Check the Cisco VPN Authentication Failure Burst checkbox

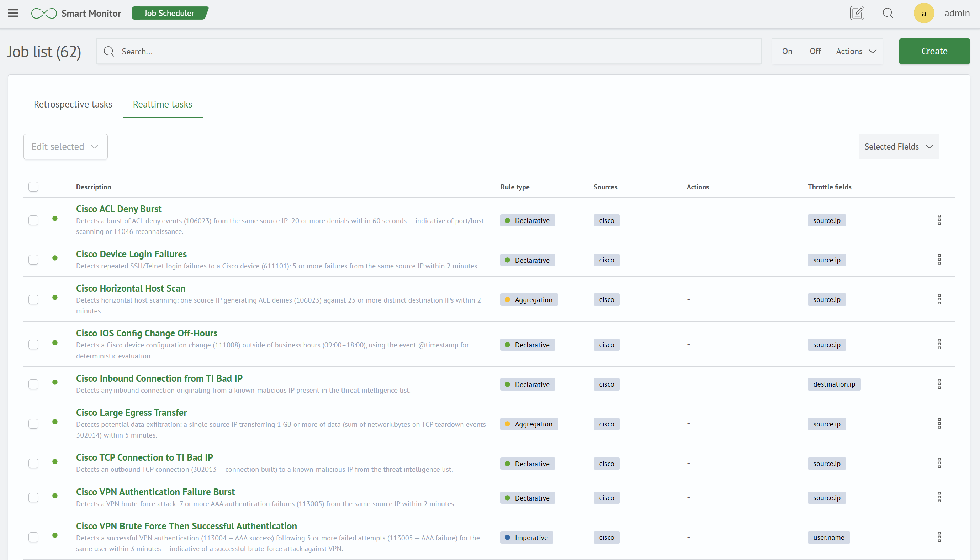[33, 498]
